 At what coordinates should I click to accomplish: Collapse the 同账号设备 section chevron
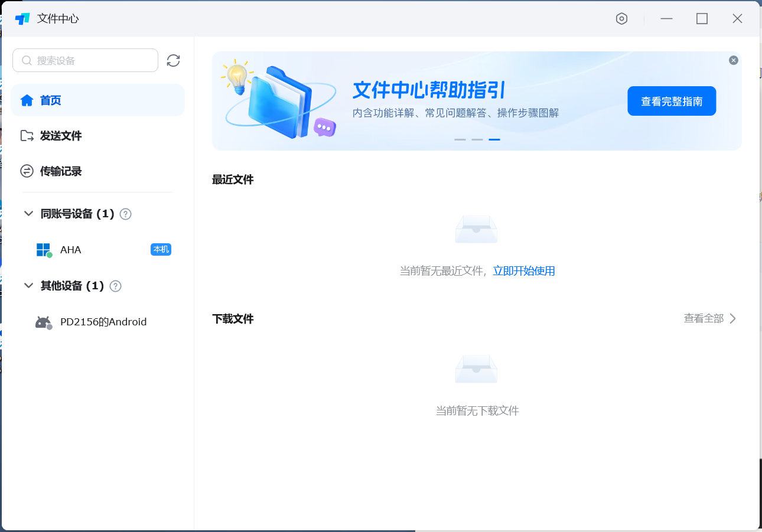28,214
